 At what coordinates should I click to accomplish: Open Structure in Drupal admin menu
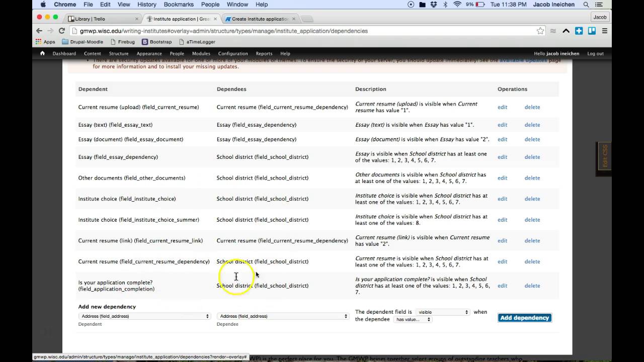click(119, 53)
